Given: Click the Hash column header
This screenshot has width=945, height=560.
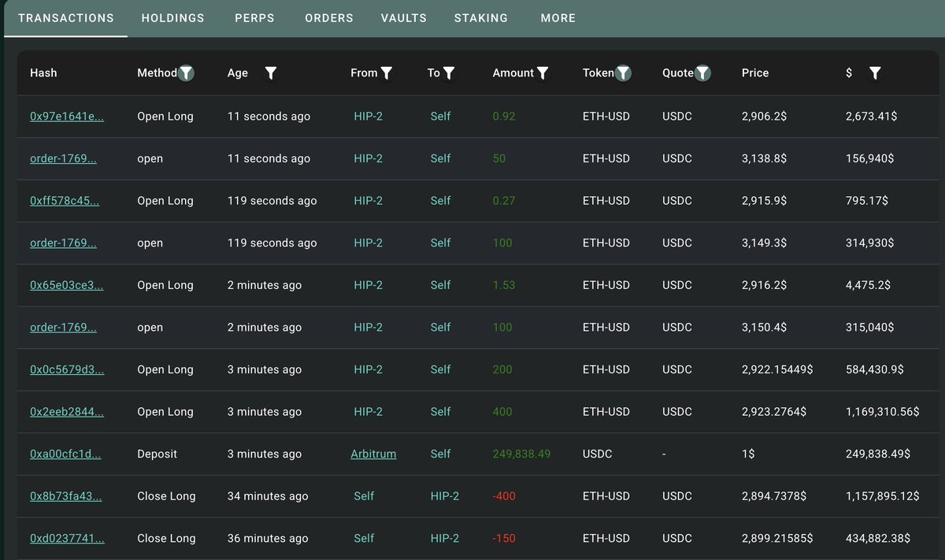Looking at the screenshot, I should point(43,72).
